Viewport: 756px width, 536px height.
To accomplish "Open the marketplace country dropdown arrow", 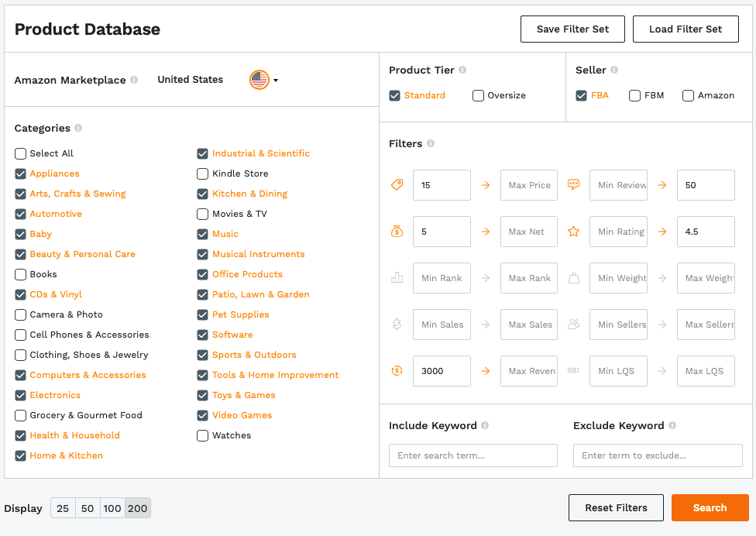I will point(276,80).
